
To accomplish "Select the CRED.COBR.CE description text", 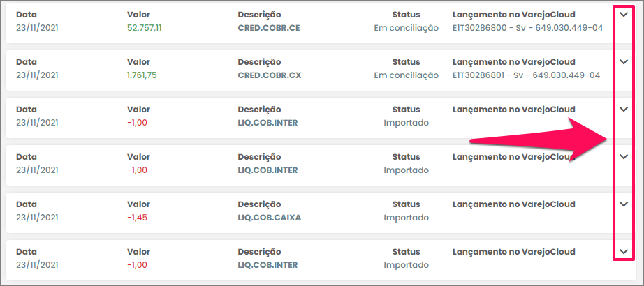I will click(269, 28).
